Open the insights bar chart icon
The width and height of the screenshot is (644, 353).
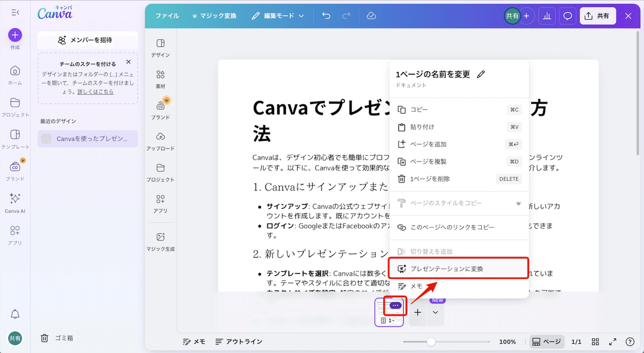click(546, 16)
